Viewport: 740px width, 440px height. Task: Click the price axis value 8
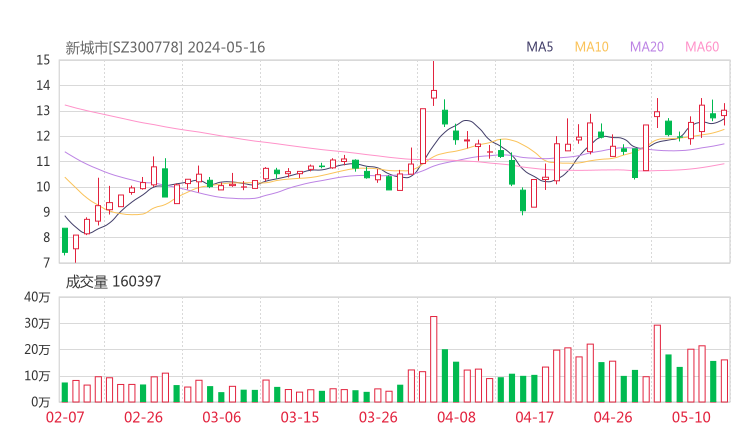46,238
